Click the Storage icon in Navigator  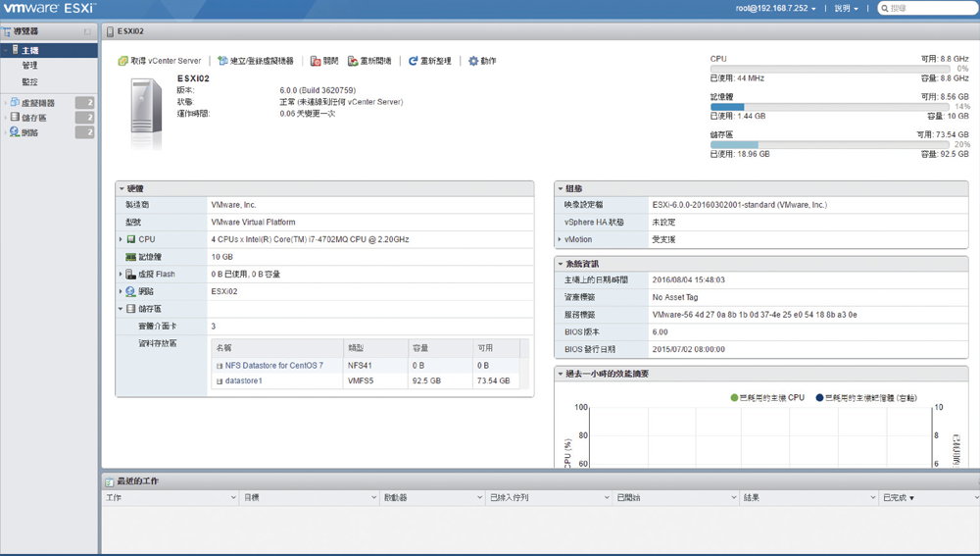(x=15, y=117)
